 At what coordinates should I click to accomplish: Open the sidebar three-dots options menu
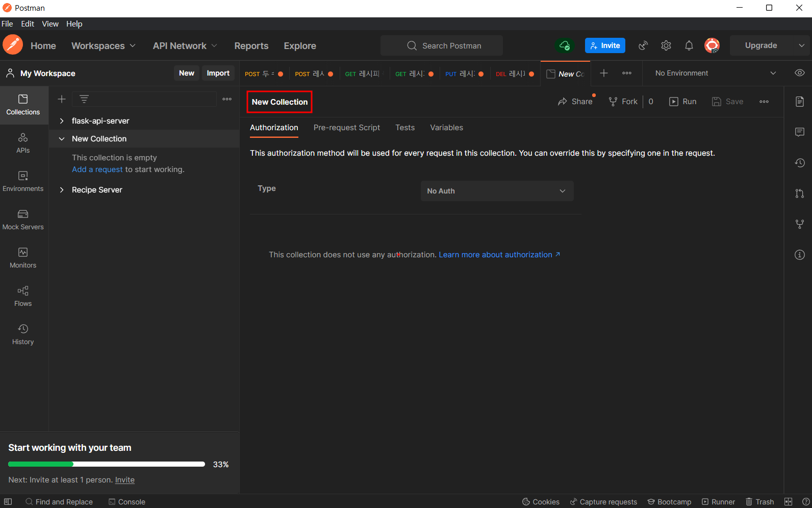[227, 99]
